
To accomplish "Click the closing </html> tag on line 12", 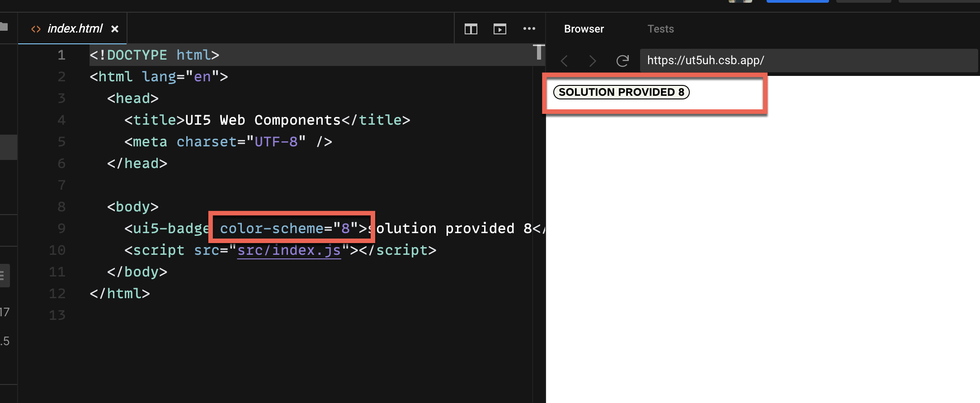I will (x=120, y=294).
